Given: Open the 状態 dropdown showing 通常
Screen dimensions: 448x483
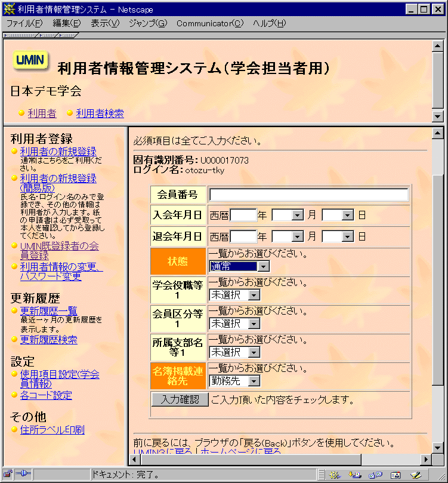Looking at the screenshot, I should click(x=239, y=266).
